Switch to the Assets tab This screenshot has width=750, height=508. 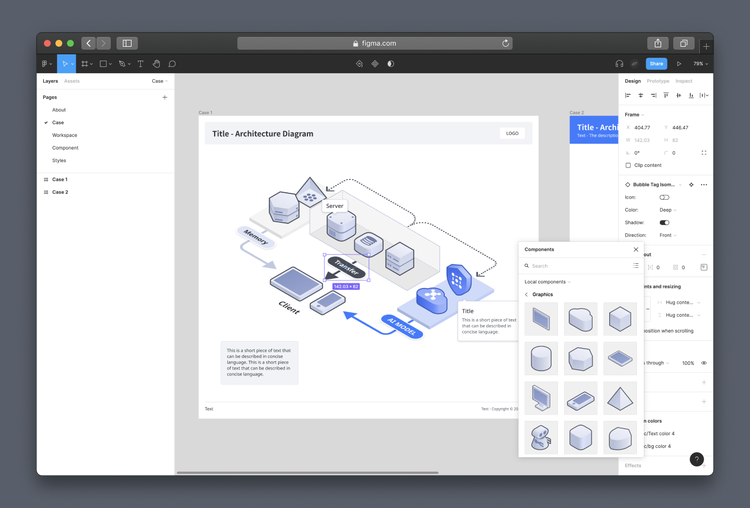point(72,81)
